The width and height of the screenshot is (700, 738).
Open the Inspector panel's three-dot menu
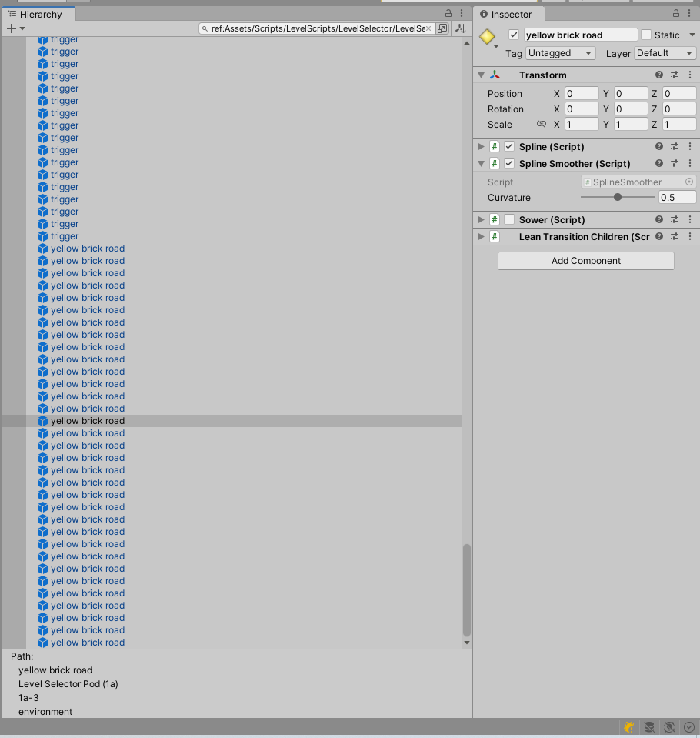point(689,13)
